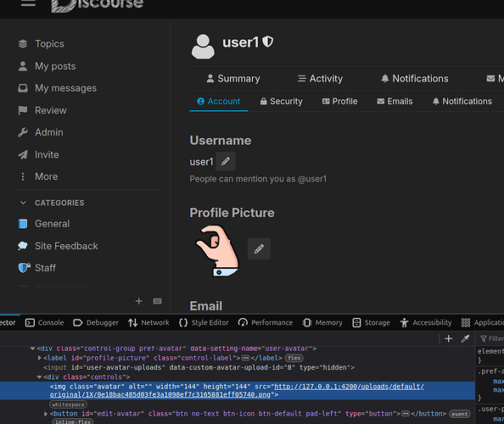
Task: Select the Profile preferences tab
Action: [x=339, y=101]
